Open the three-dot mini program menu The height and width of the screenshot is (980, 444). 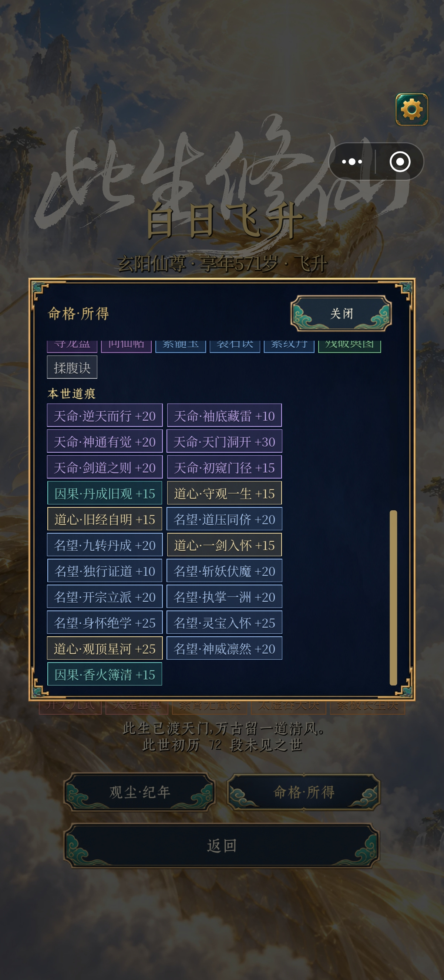click(x=352, y=162)
